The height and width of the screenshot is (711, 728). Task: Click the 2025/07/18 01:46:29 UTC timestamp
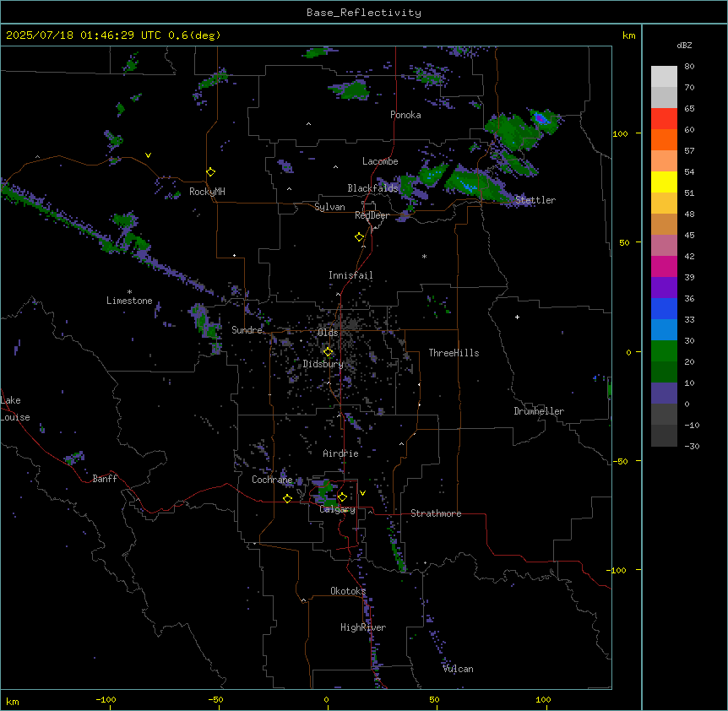click(x=83, y=35)
